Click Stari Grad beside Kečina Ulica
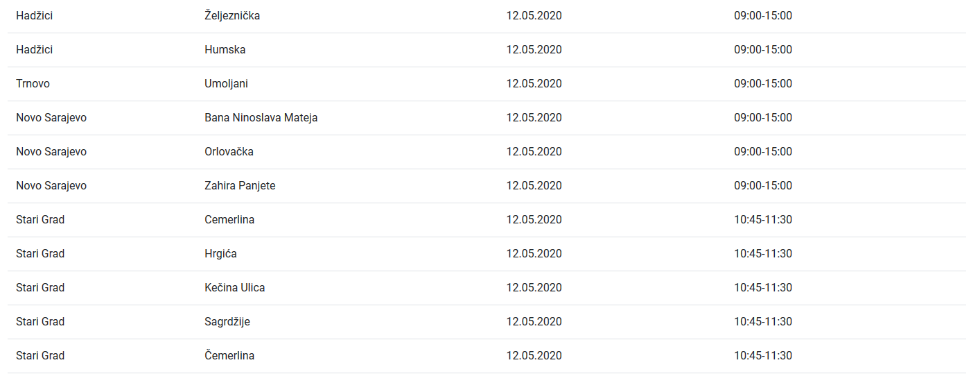This screenshot has height=374, width=980. point(40,287)
